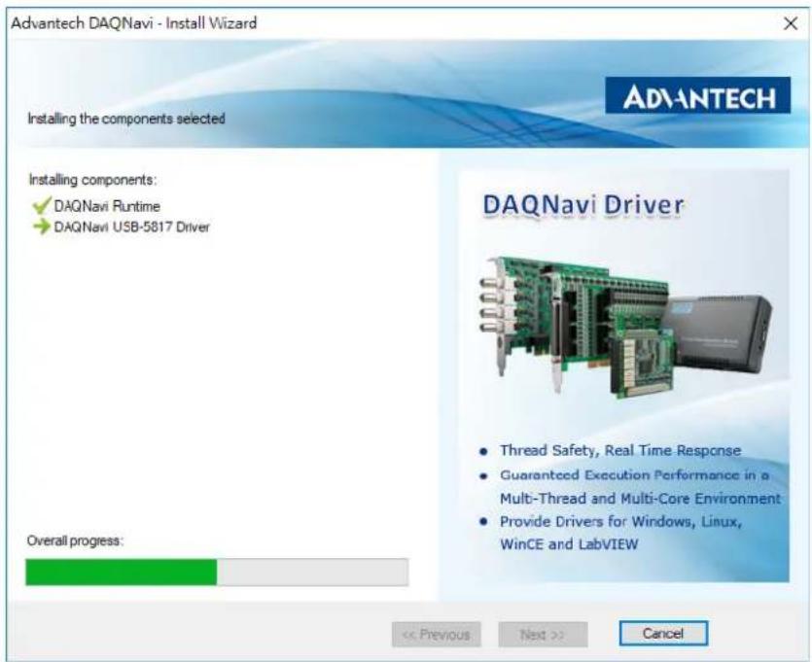Click the overall progress bar
Image resolution: width=812 pixels, height=662 pixels.
217,572
